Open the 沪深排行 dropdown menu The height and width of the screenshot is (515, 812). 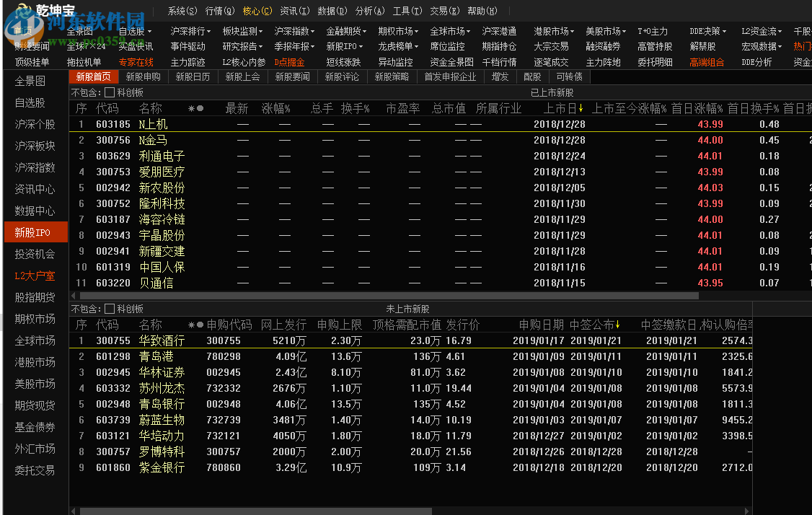pyautogui.click(x=192, y=31)
